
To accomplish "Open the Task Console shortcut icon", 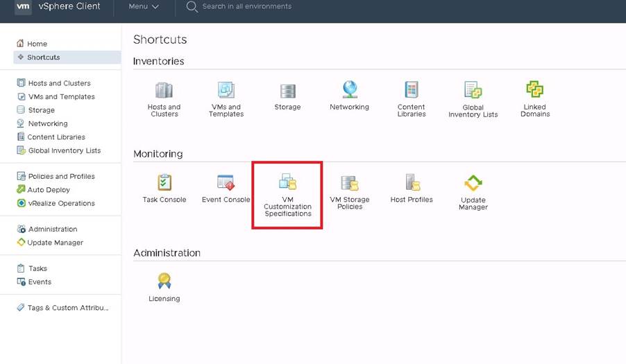I will tap(164, 182).
